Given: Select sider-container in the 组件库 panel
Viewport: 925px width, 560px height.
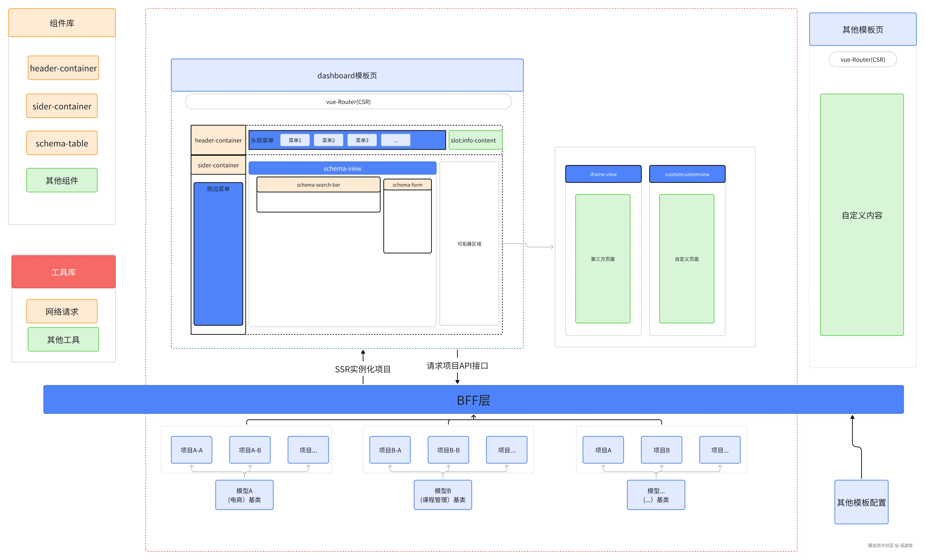Looking at the screenshot, I should tap(62, 106).
